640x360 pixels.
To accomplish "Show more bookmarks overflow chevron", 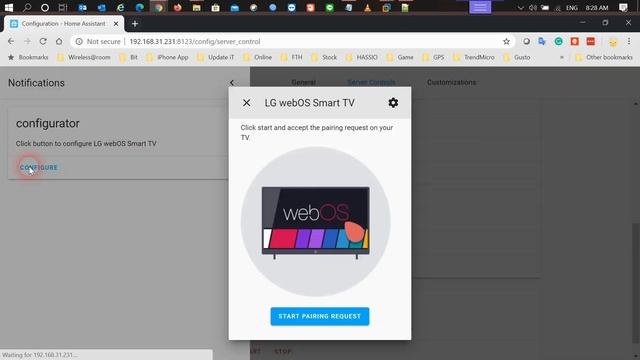I will [x=562, y=57].
